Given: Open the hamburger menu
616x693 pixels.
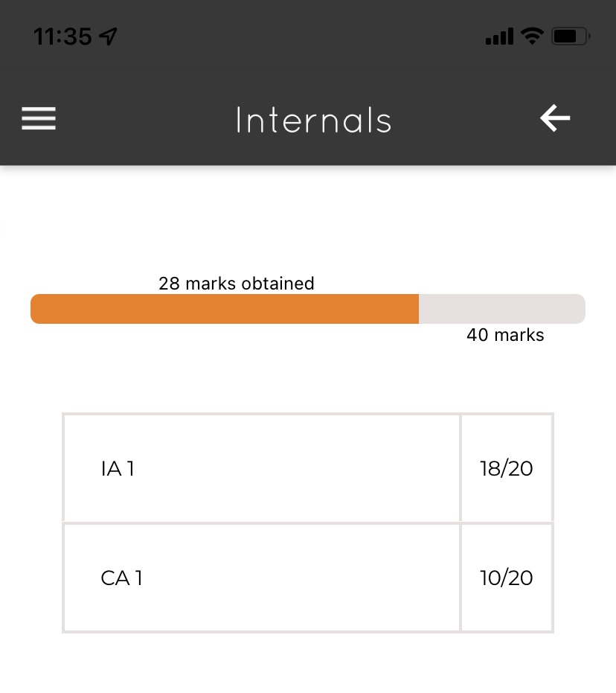Looking at the screenshot, I should click(x=39, y=119).
